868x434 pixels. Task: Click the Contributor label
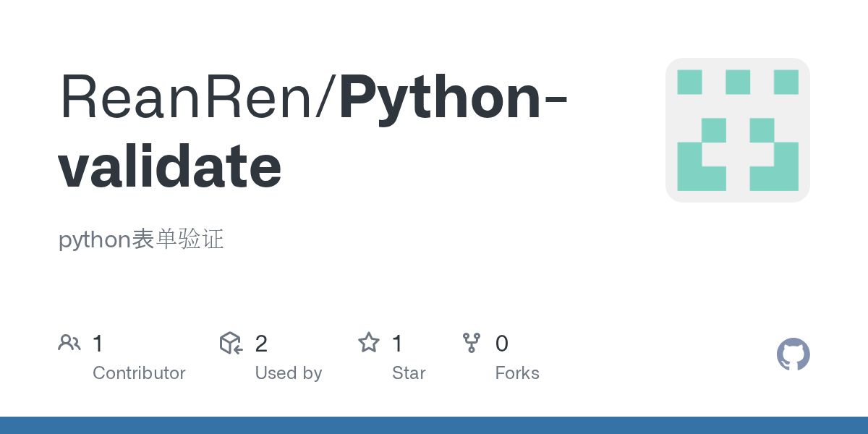click(x=139, y=373)
